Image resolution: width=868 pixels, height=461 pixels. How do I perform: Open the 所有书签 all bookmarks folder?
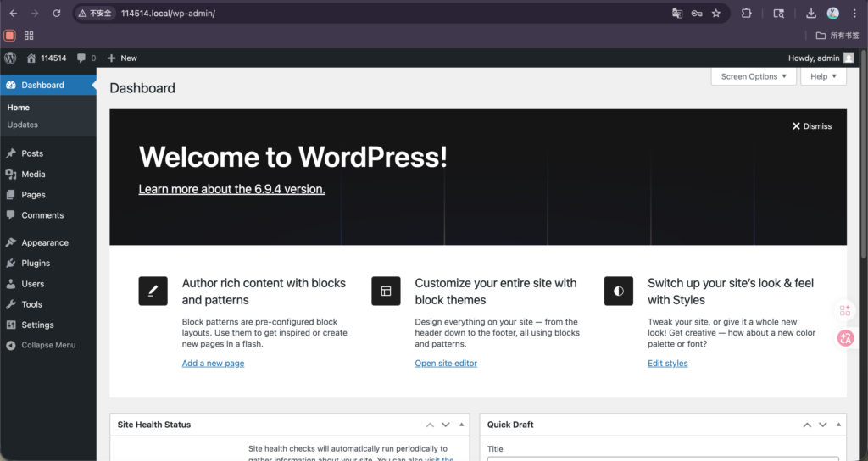(837, 36)
